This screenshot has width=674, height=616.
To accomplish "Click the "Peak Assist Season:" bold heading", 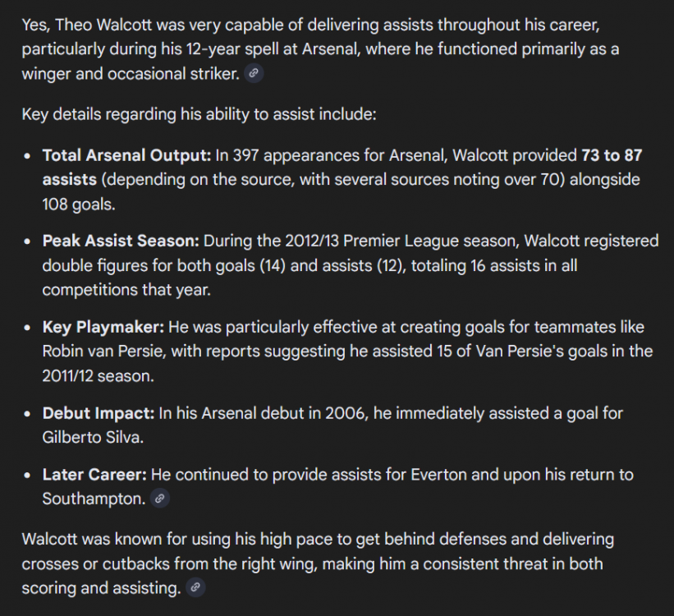I will [121, 241].
